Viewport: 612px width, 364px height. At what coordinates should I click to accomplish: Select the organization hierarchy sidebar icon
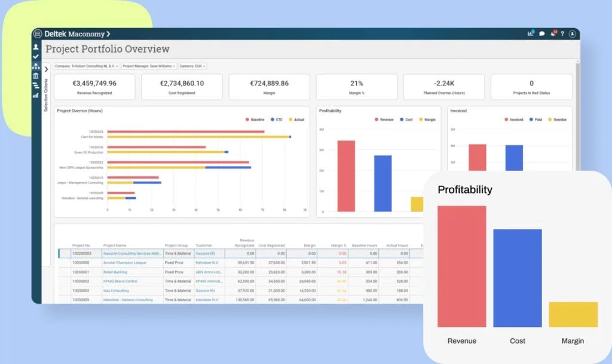[x=36, y=66]
